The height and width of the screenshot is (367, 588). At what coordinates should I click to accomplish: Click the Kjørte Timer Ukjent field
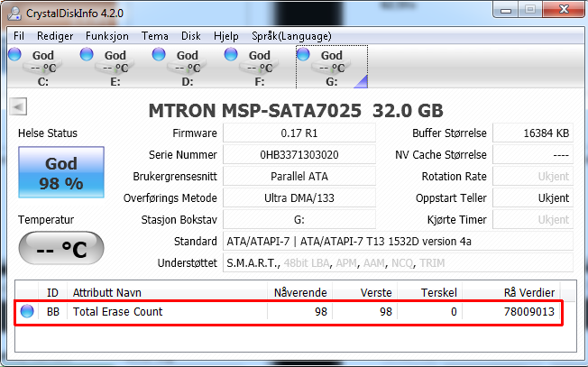[533, 220]
